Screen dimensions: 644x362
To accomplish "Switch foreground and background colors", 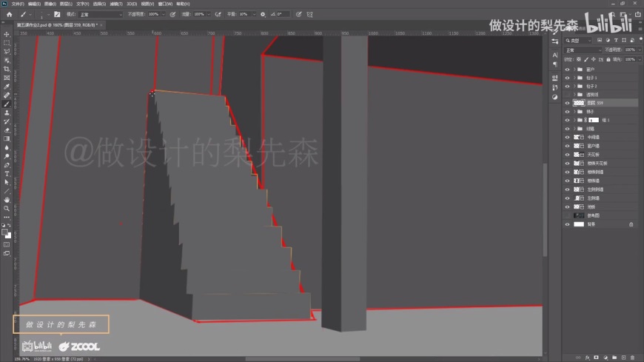I will point(10,225).
